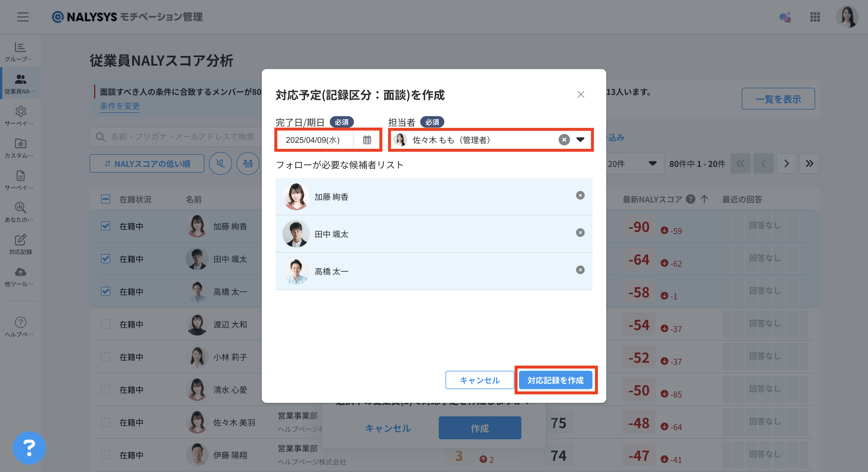Go to the first page
The image size is (868, 472).
click(740, 164)
